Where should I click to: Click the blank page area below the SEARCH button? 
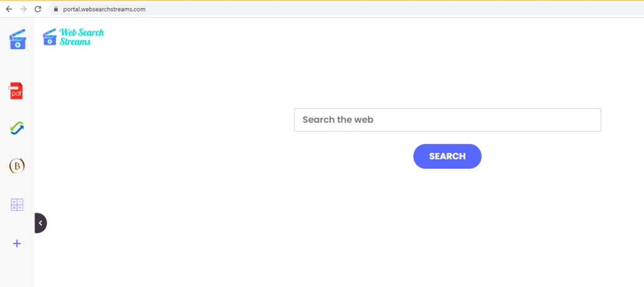(447, 226)
